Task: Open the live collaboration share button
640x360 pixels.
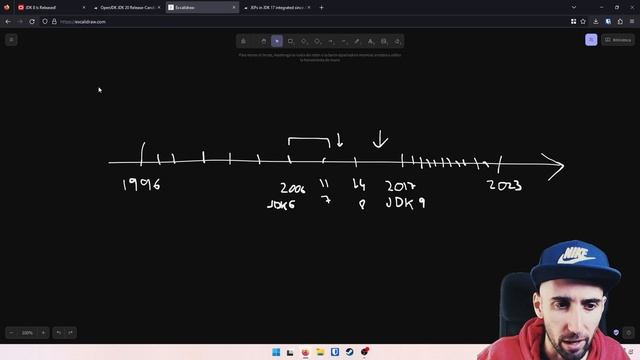Action: click(x=591, y=40)
